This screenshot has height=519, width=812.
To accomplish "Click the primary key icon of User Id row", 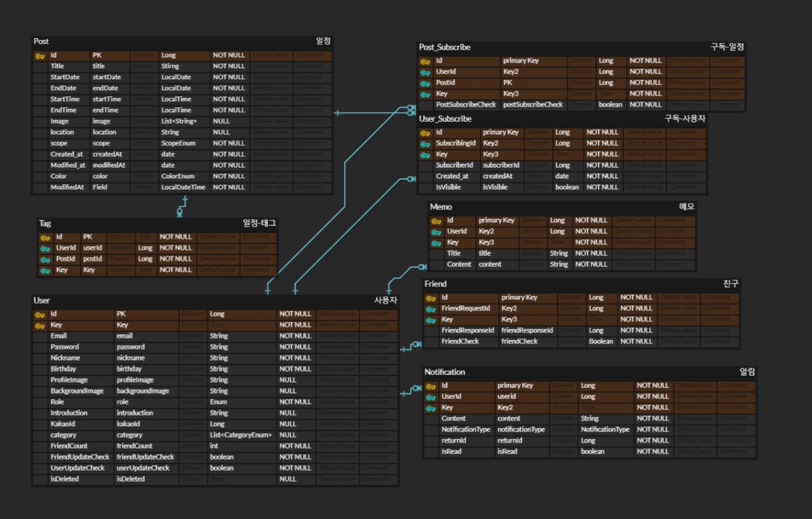I will [x=39, y=314].
